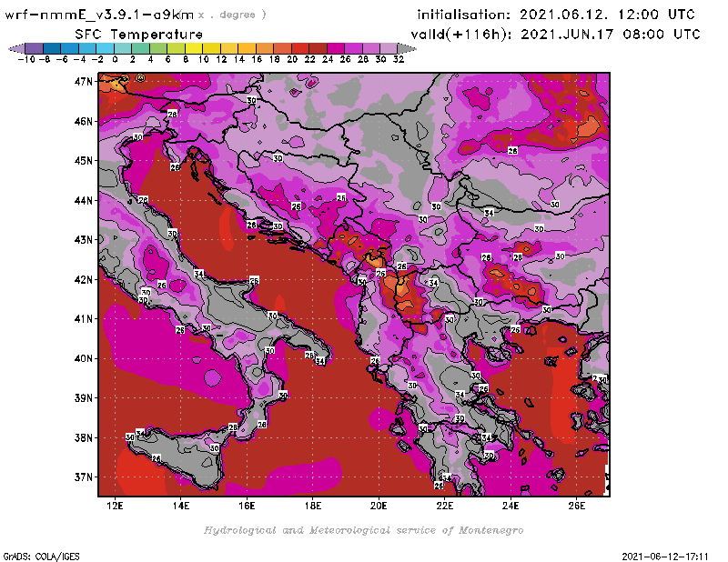
Task: Click the -10 value under the legend
Action: pyautogui.click(x=26, y=59)
